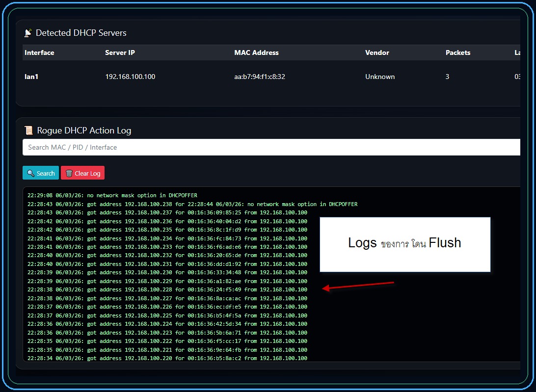This screenshot has height=392, width=536.
Task: Click log line for address 192.168.100.237
Action: [167, 212]
